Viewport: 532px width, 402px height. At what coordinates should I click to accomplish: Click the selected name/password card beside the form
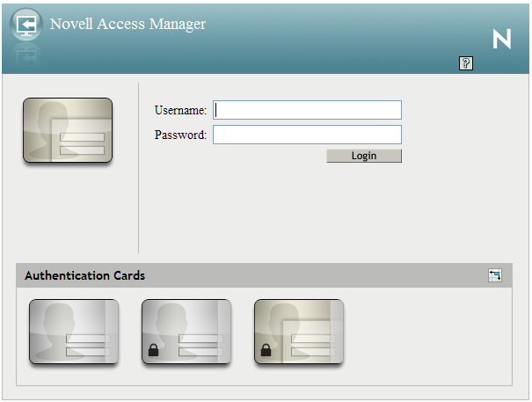[x=68, y=130]
